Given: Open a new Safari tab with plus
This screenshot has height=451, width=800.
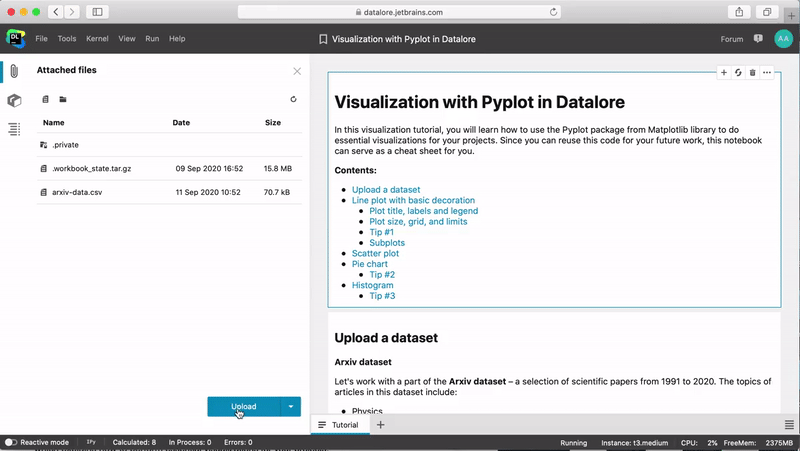Looking at the screenshot, I should point(791,16).
